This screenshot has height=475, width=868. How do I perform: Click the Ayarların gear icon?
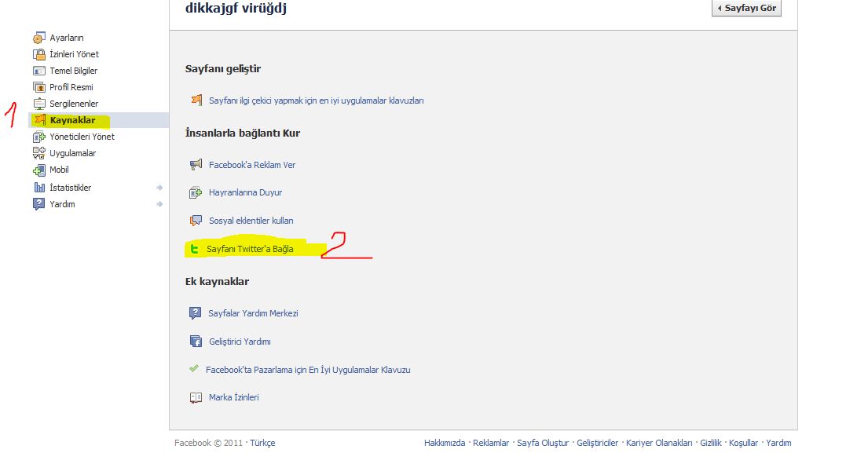tap(38, 38)
